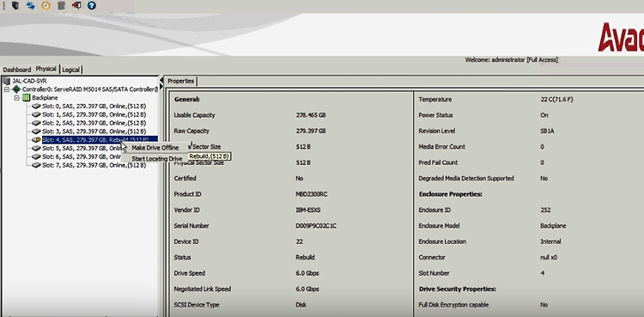Click the gray database toolbar icon
The image size is (644, 317).
(61, 5)
